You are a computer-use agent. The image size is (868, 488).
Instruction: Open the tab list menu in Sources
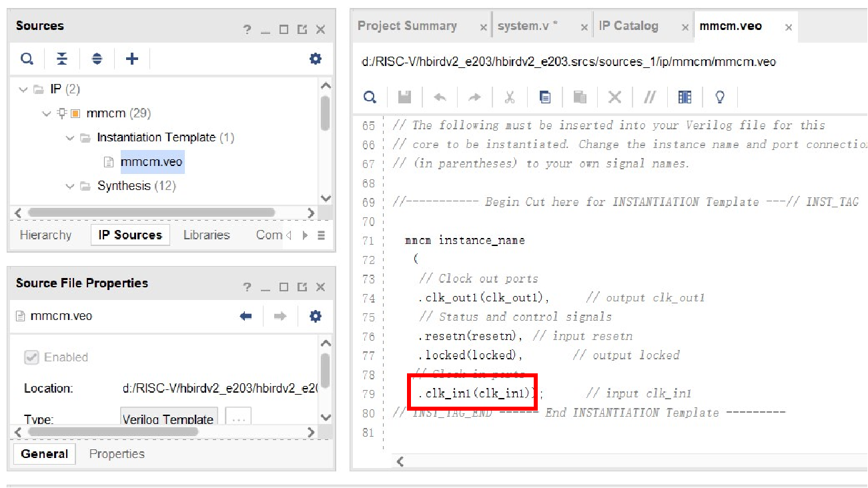click(321, 235)
